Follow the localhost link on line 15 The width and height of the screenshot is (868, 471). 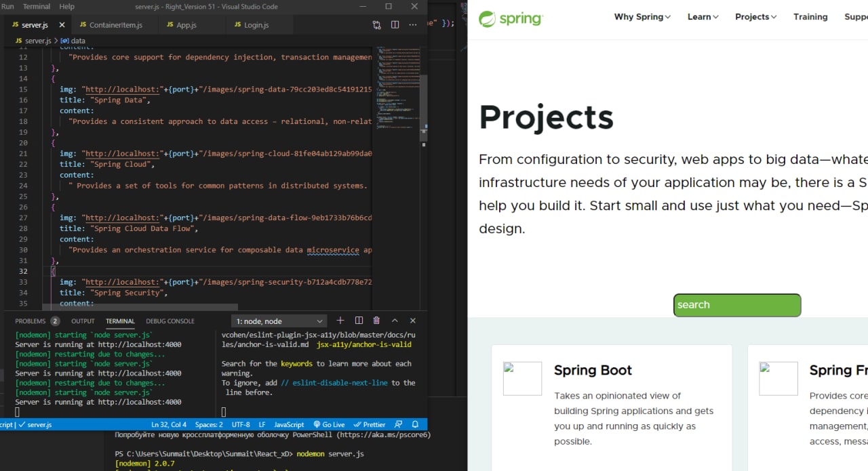click(122, 89)
